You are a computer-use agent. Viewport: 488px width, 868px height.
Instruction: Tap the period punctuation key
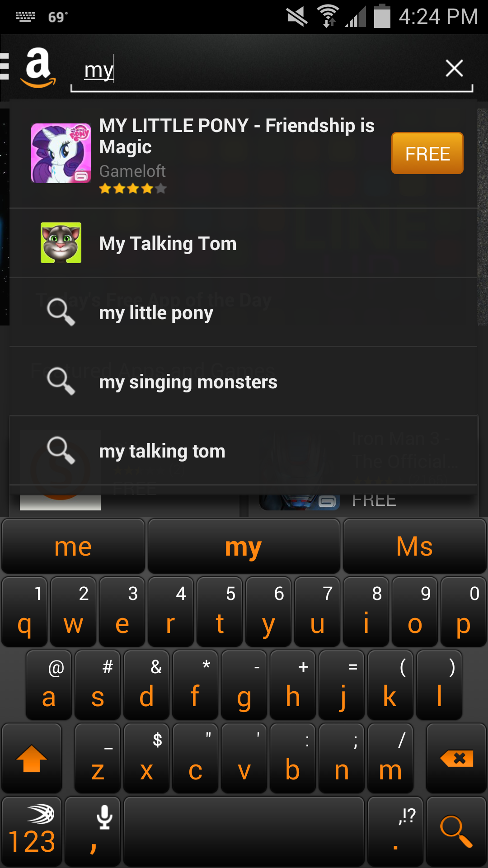tap(395, 831)
